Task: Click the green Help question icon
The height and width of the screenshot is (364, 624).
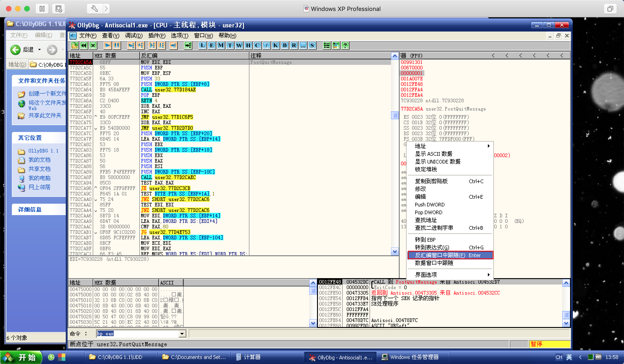Action: tap(345, 45)
